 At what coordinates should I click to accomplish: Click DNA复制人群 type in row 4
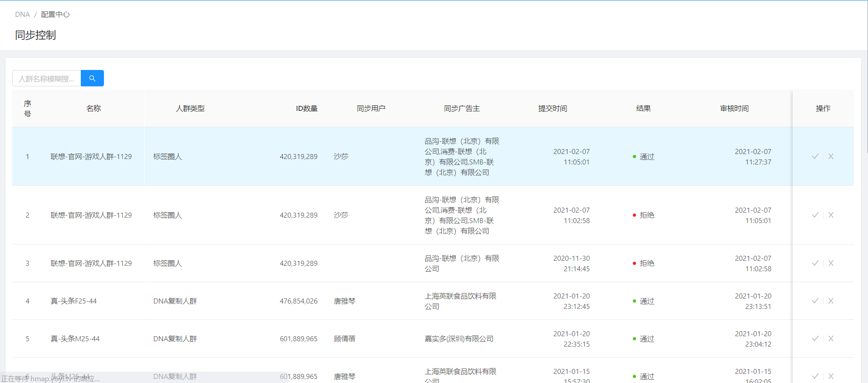(x=175, y=301)
